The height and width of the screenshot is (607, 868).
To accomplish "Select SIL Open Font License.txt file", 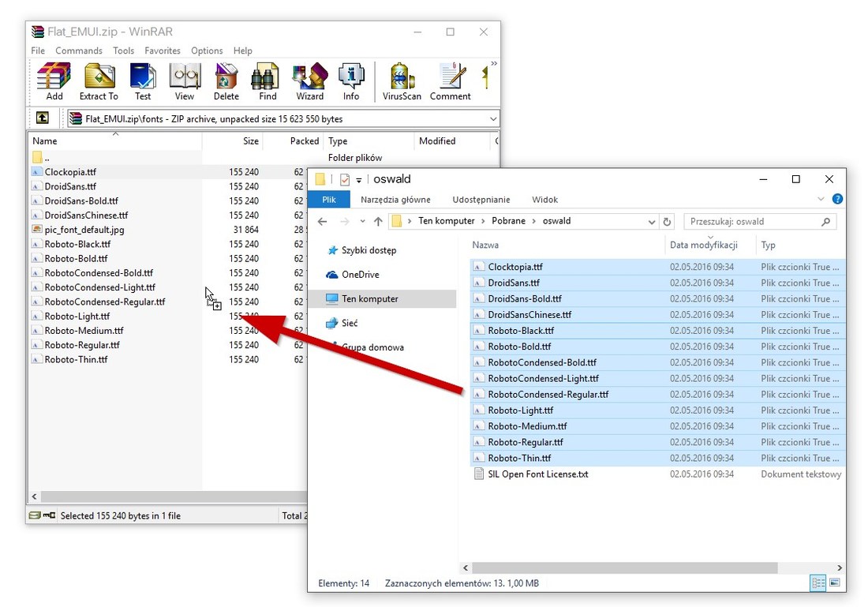I will tap(537, 474).
